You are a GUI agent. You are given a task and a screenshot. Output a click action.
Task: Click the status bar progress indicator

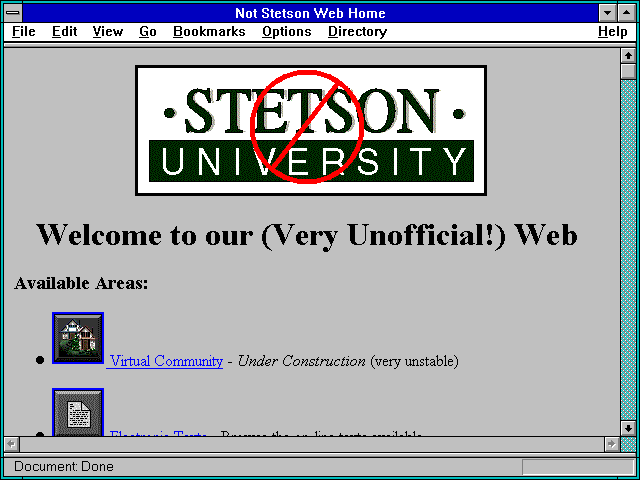coord(578,467)
